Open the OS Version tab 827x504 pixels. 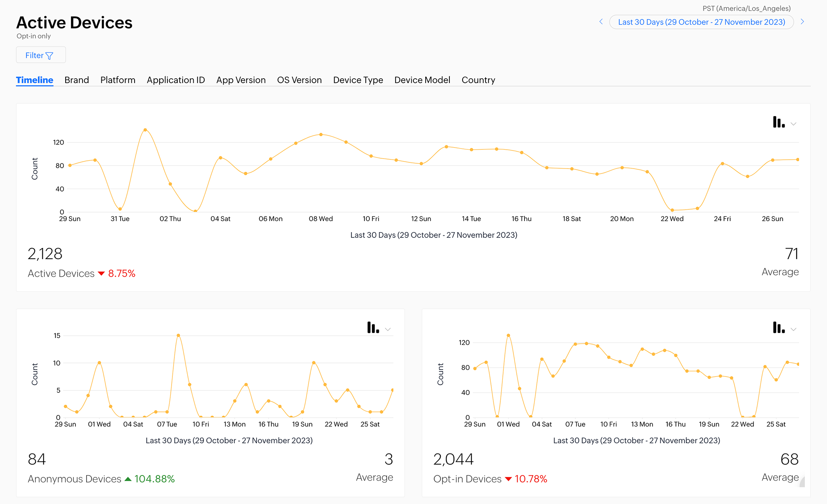pos(299,80)
